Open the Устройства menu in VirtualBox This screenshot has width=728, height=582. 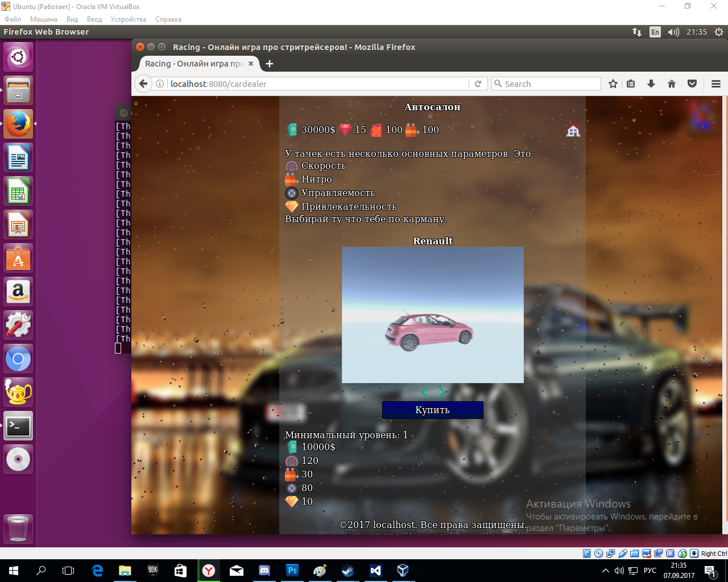coord(128,19)
